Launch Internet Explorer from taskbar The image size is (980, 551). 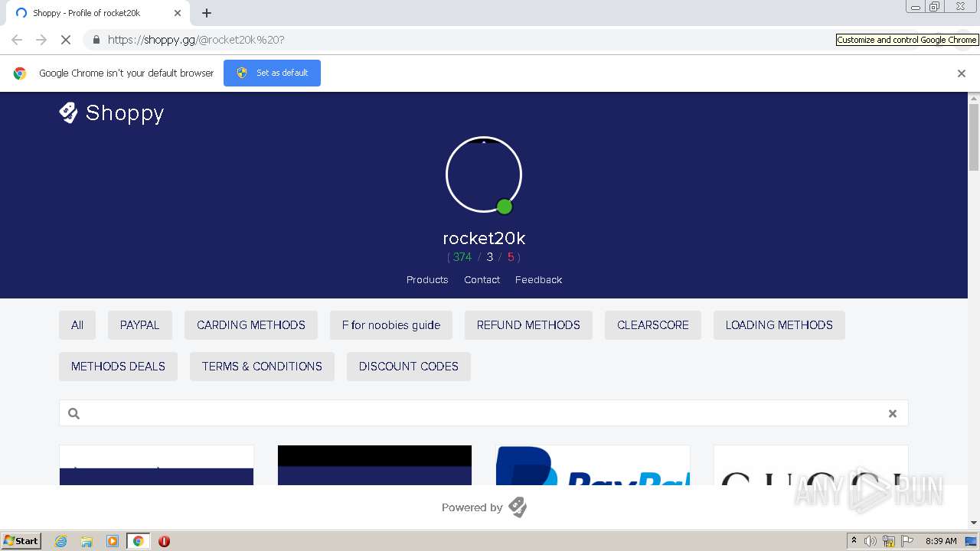pyautogui.click(x=61, y=541)
